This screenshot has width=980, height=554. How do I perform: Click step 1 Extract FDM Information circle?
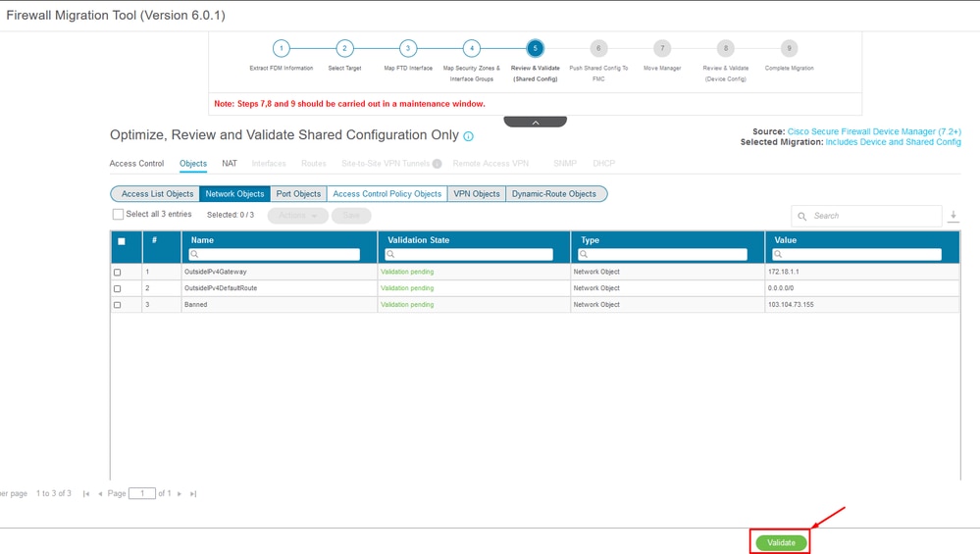point(282,48)
